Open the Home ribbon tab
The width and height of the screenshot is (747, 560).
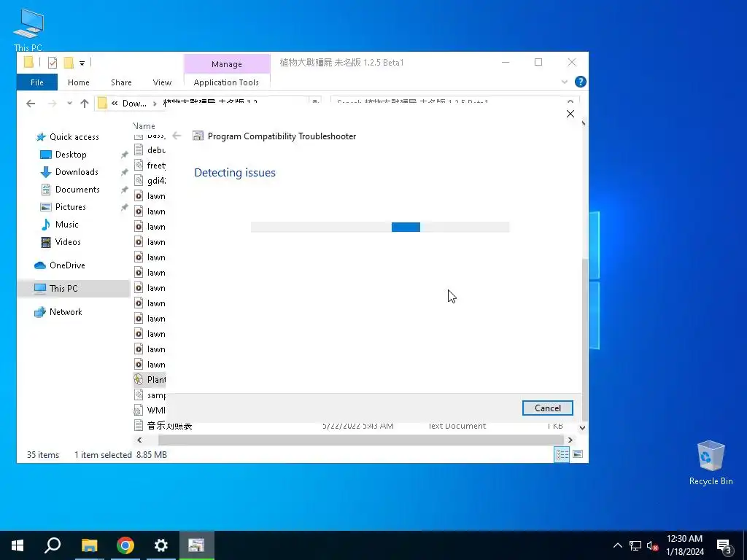click(79, 82)
